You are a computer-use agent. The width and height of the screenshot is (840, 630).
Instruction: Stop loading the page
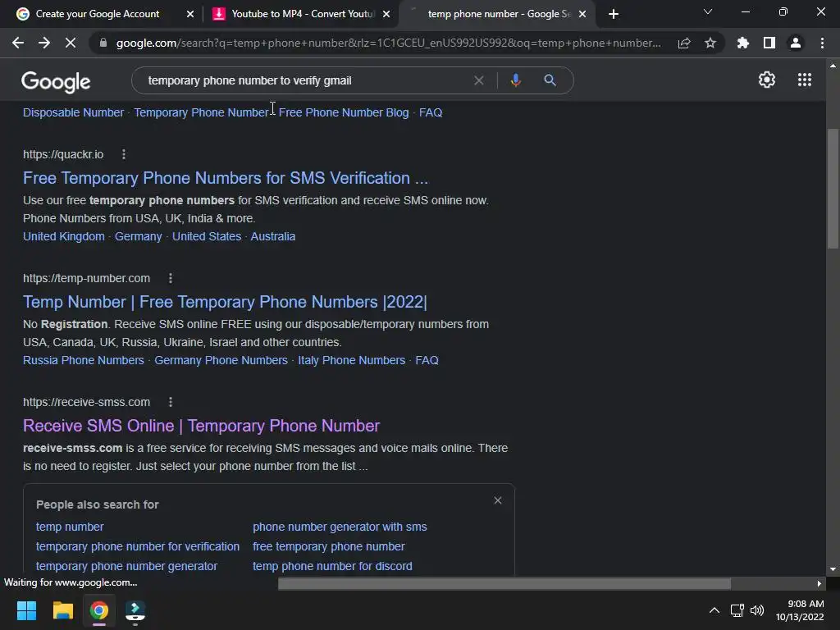pos(71,43)
